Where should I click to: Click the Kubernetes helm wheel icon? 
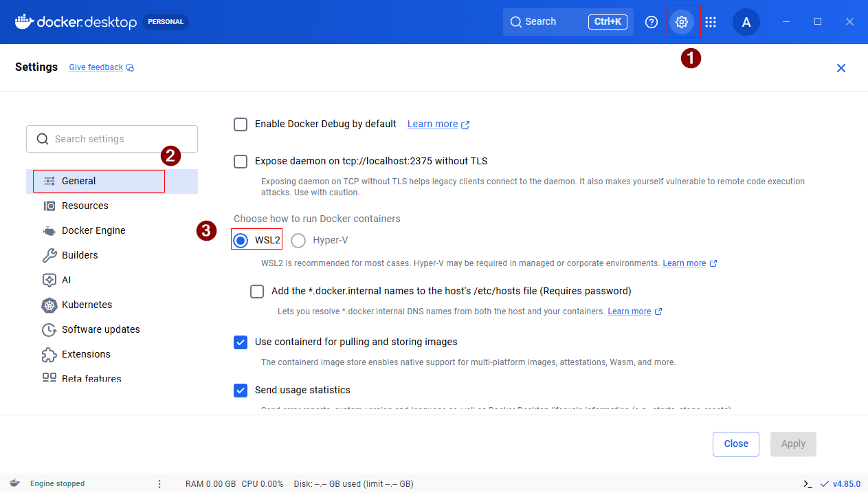click(x=49, y=305)
